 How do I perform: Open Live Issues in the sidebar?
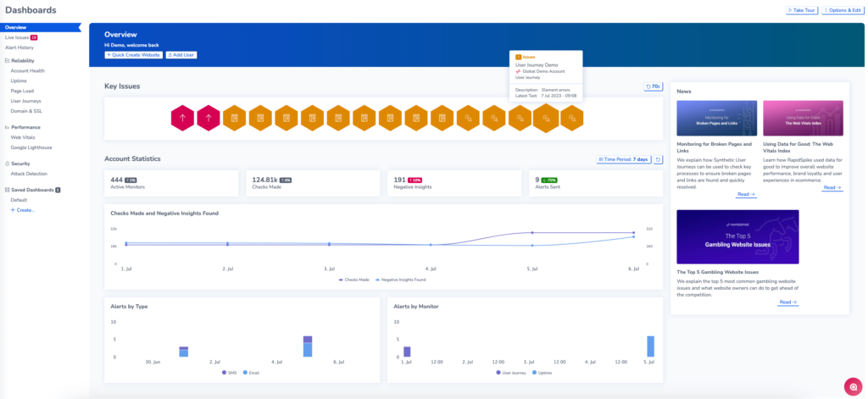[17, 37]
